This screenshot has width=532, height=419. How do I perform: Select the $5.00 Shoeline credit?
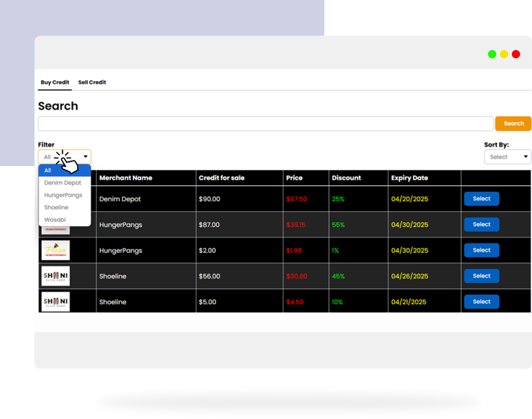(481, 302)
